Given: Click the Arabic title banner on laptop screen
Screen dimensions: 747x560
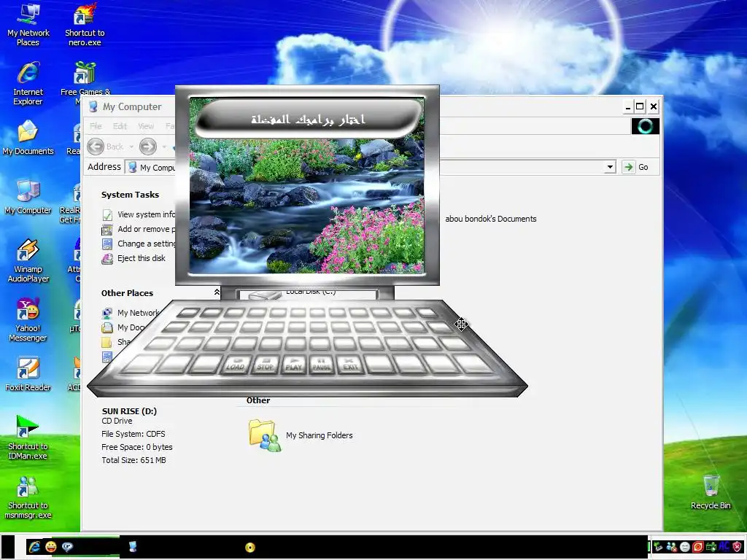Looking at the screenshot, I should (309, 119).
